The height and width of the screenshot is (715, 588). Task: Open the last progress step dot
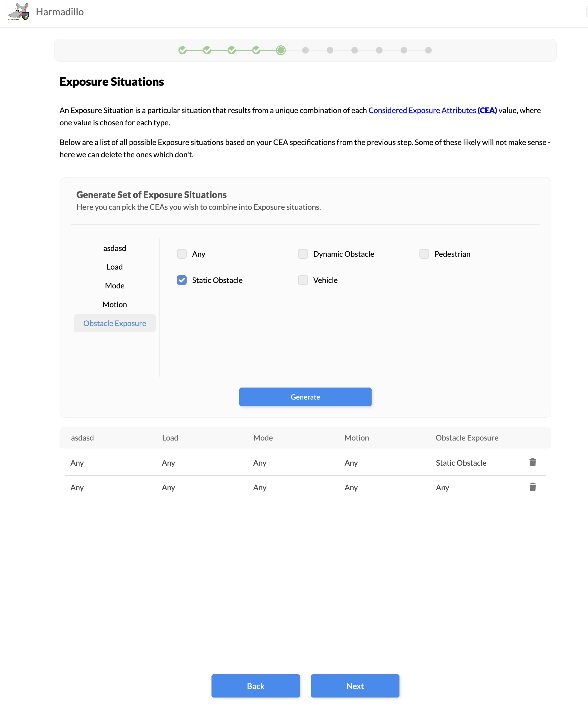[428, 51]
